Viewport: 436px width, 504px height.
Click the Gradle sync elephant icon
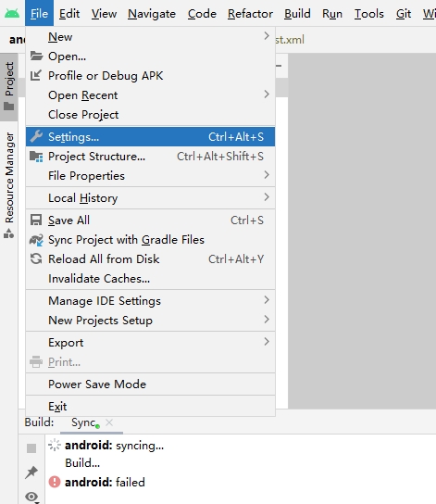tap(36, 240)
